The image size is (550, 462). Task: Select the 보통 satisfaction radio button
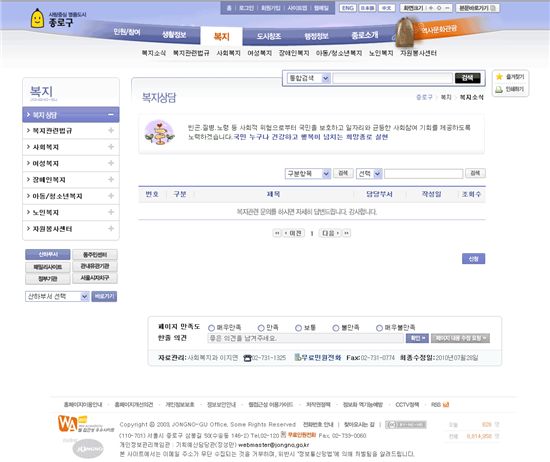pos(298,328)
